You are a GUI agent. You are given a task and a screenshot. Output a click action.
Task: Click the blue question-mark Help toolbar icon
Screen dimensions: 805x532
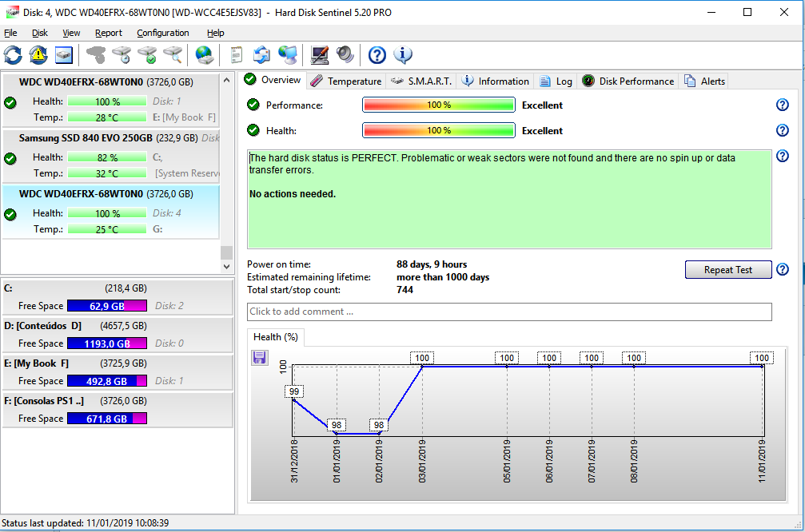(x=377, y=55)
